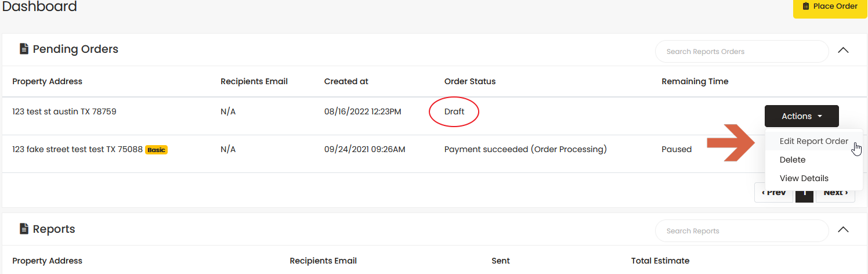Click the Draft order status
This screenshot has height=274, width=868.
[454, 111]
